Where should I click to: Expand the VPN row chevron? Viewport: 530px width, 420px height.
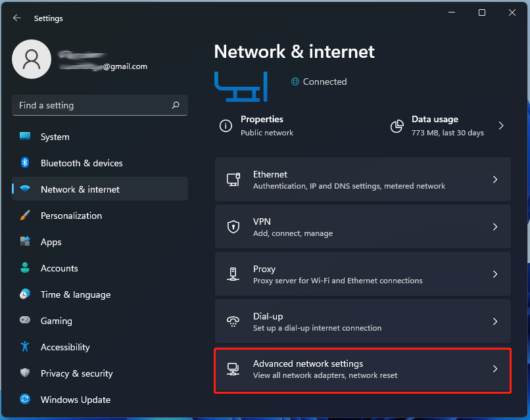click(495, 226)
